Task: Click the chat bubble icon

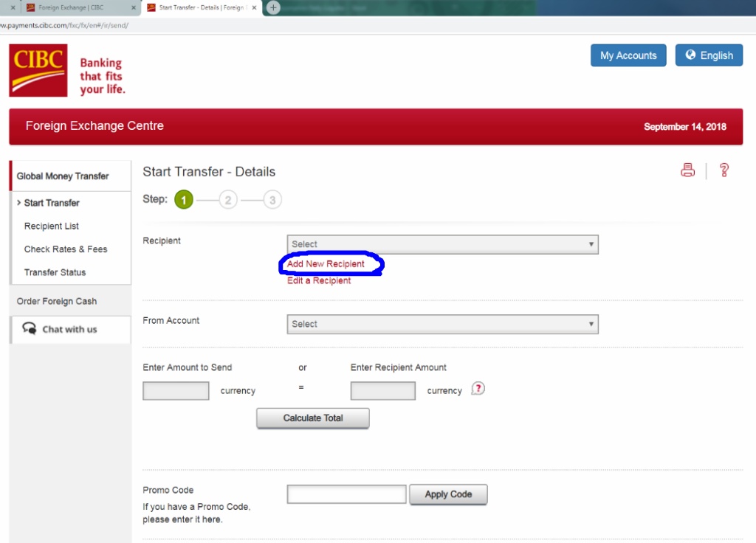Action: 29,328
